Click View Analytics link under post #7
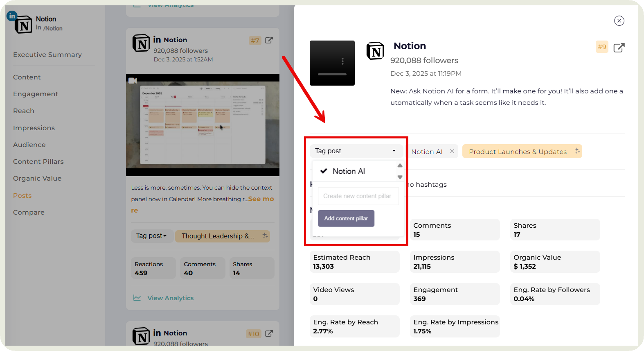Viewport: 644px width, 351px height. pos(170,298)
